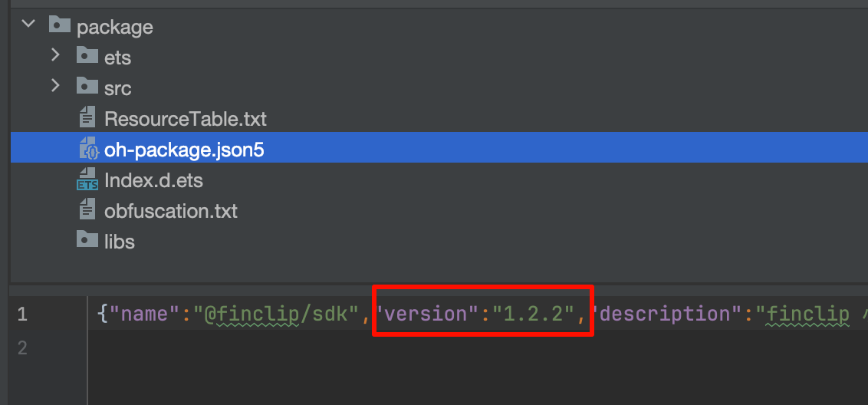Expand the src folder chevron

tap(55, 86)
